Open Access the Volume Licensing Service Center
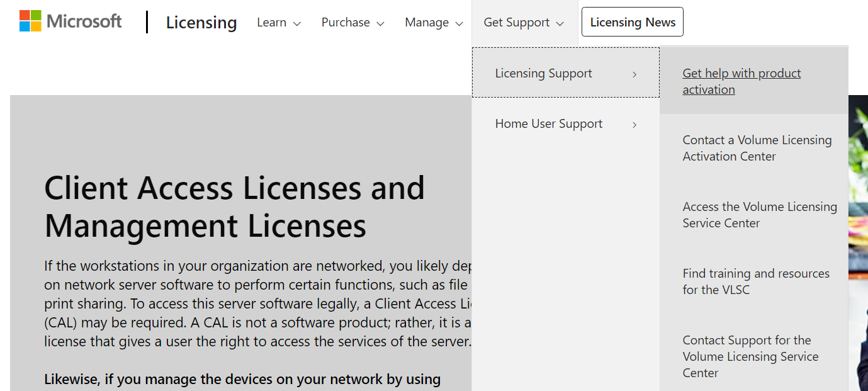This screenshot has width=868, height=391. pyautogui.click(x=760, y=215)
